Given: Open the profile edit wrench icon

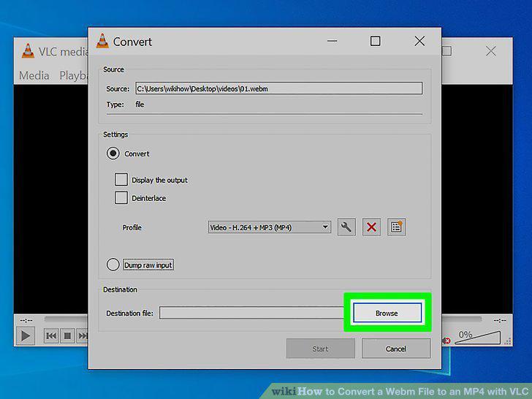Looking at the screenshot, I should (x=346, y=227).
